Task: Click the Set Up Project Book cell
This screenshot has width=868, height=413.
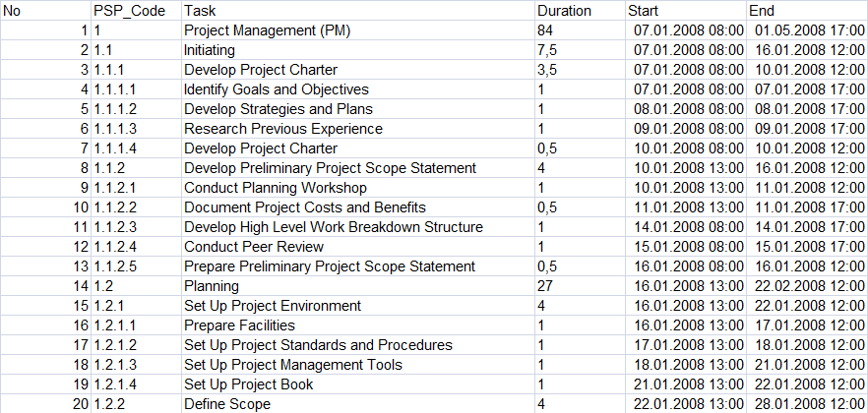Action: 358,384
